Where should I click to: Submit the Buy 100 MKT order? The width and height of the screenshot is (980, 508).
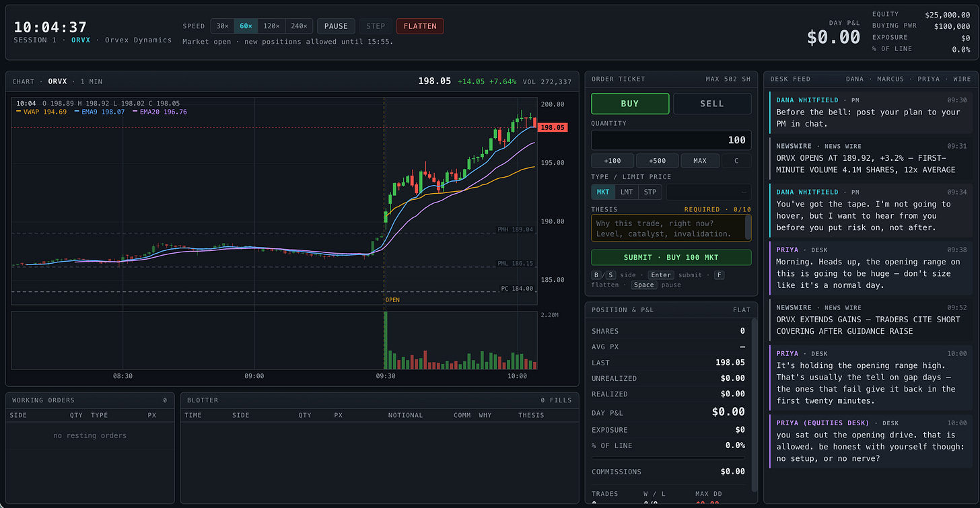pyautogui.click(x=671, y=257)
